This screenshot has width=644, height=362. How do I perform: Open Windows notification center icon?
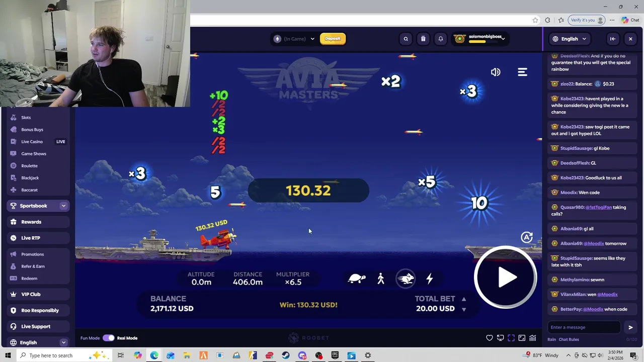click(633, 355)
